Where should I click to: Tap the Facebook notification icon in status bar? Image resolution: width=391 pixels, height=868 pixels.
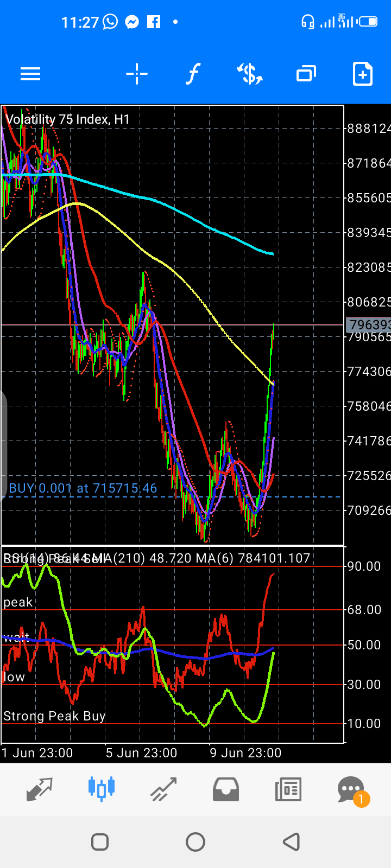[154, 22]
